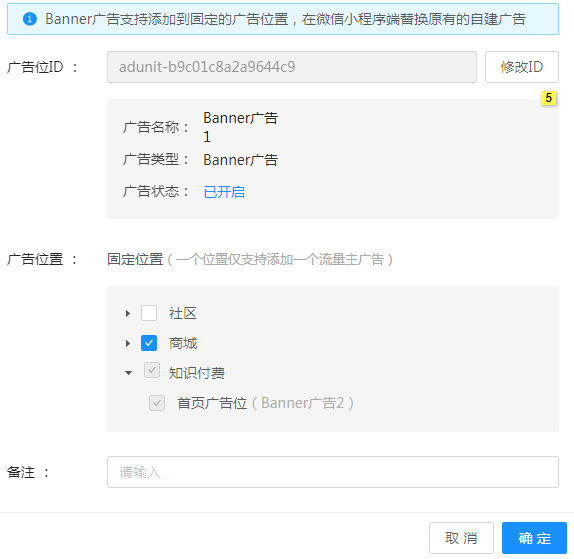Expand the 商城 tree node arrow
This screenshot has height=559, width=574.
(x=128, y=343)
